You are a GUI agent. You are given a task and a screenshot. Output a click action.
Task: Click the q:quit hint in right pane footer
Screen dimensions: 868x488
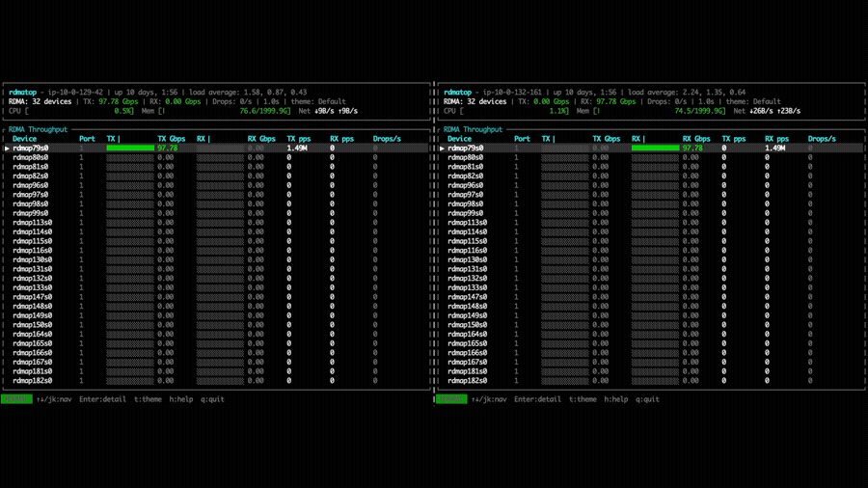(x=648, y=399)
